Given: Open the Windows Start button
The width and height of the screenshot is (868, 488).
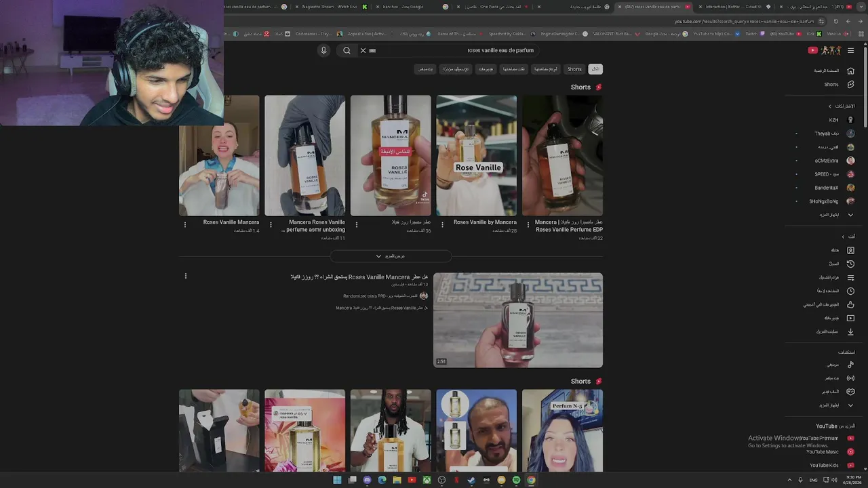Looking at the screenshot, I should point(337,480).
